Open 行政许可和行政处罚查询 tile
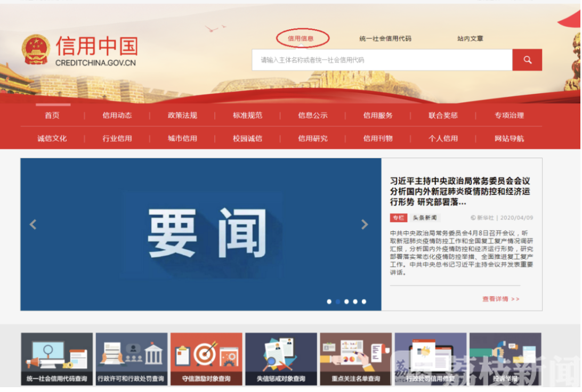 132,360
